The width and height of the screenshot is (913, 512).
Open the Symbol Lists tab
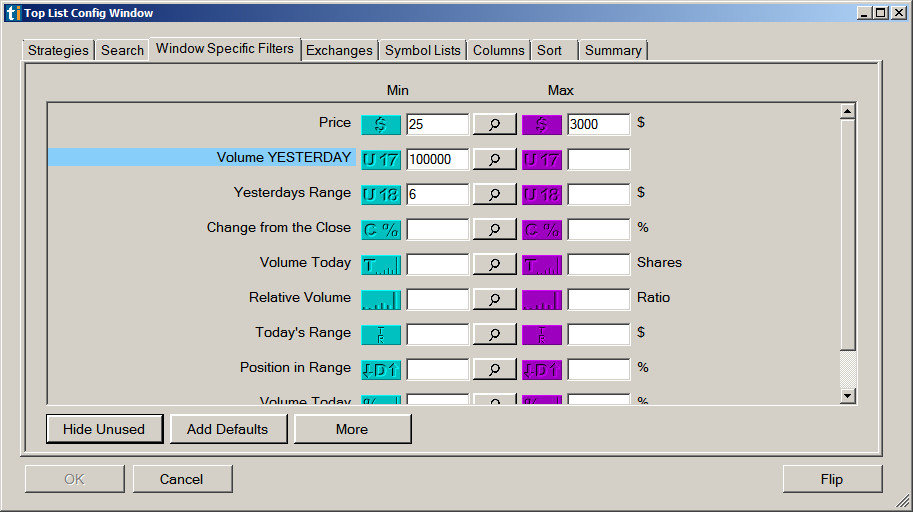tap(422, 50)
